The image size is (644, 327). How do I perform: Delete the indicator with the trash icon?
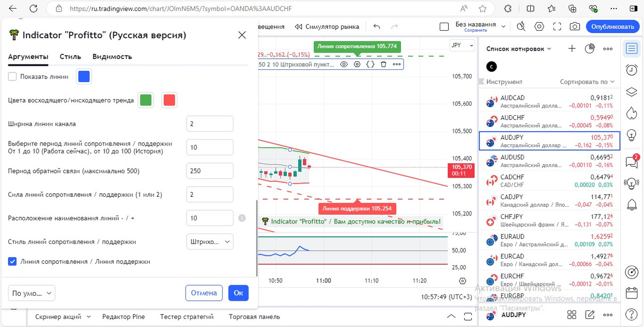383,64
